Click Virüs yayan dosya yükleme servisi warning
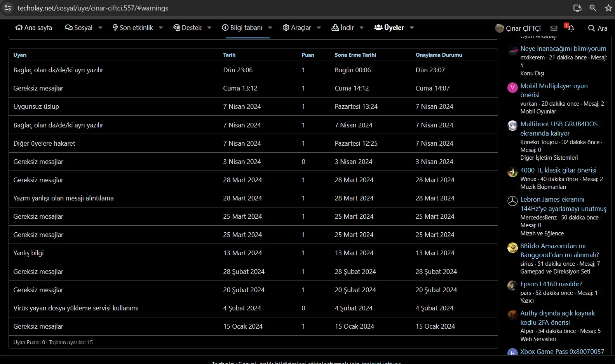The width and height of the screenshot is (615, 364). point(253,308)
